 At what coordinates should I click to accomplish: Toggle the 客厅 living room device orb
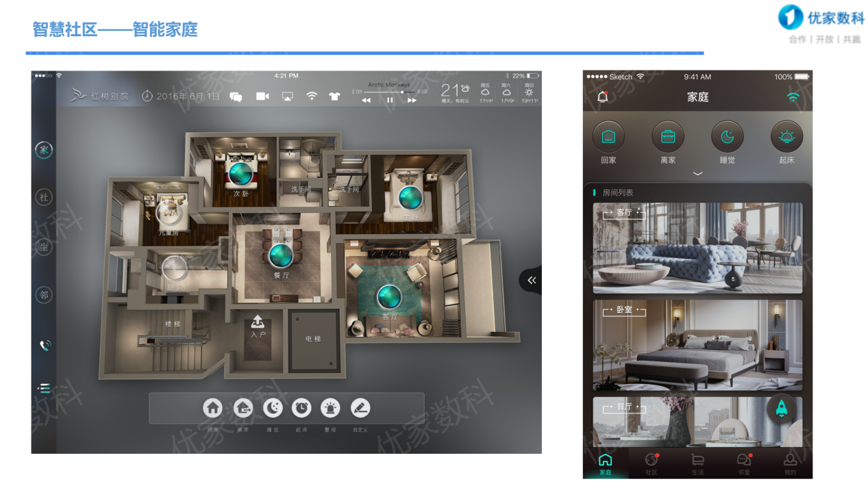click(x=390, y=296)
